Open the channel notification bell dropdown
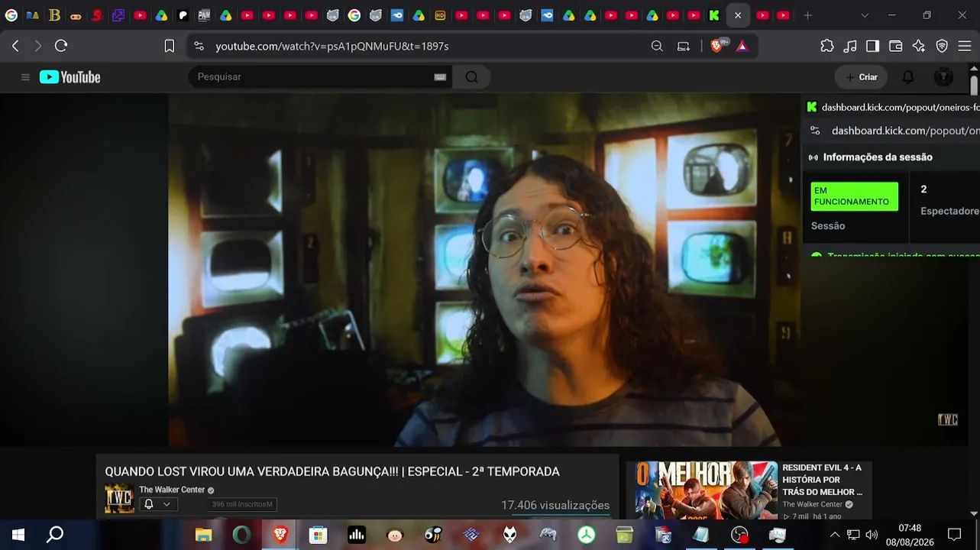The height and width of the screenshot is (550, 980). click(x=158, y=504)
